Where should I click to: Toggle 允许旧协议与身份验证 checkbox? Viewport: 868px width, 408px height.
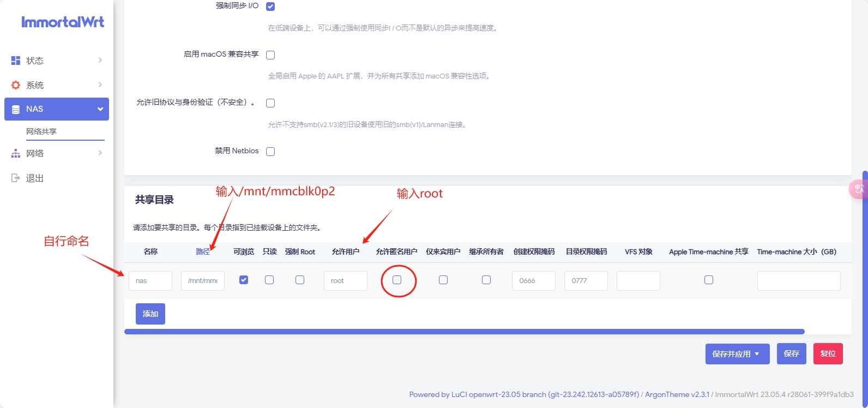(270, 103)
